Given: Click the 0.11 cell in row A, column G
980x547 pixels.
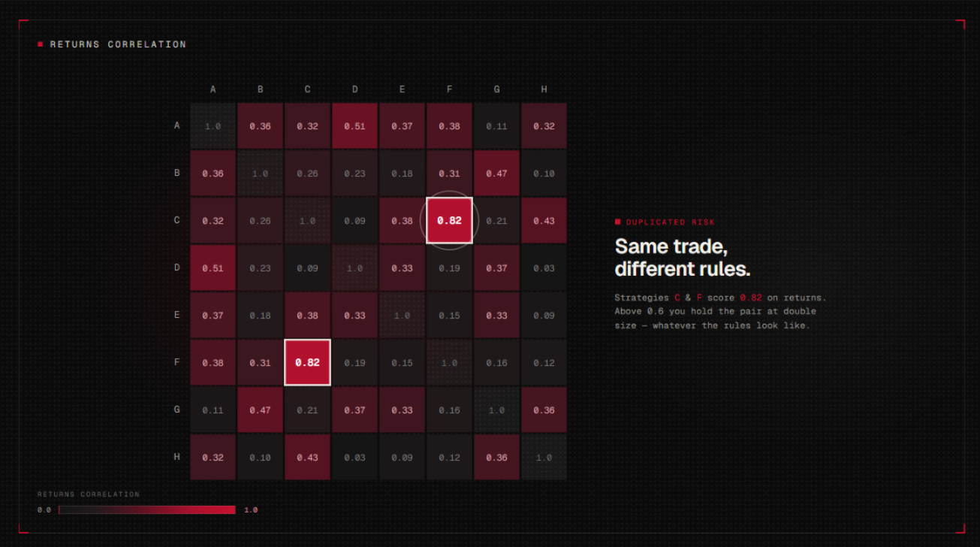Looking at the screenshot, I should 496,125.
